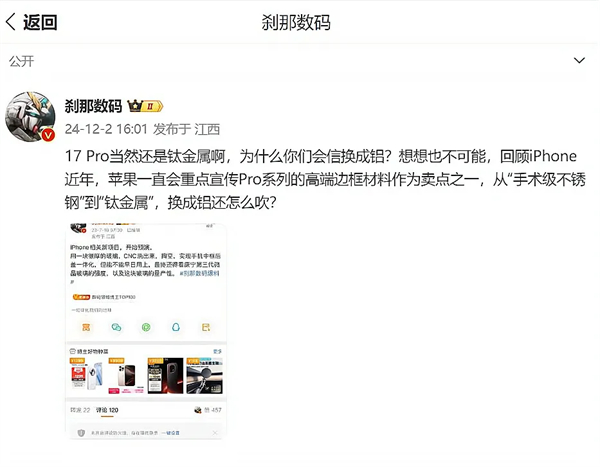Click the blue QQ penguin share icon

(x=176, y=327)
